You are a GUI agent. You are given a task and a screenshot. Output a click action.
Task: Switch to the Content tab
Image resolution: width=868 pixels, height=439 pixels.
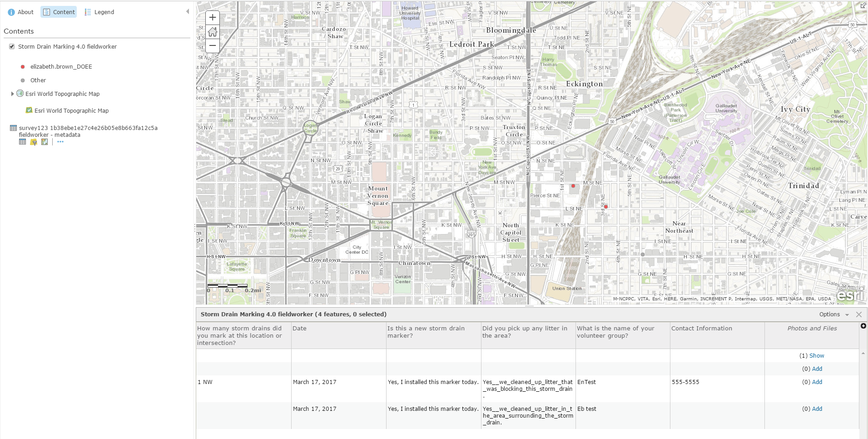[59, 12]
